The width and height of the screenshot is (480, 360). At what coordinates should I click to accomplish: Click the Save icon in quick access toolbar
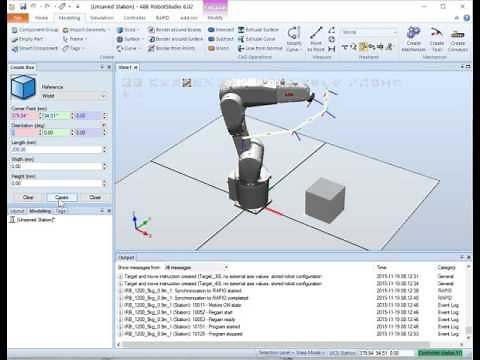pos(23,6)
